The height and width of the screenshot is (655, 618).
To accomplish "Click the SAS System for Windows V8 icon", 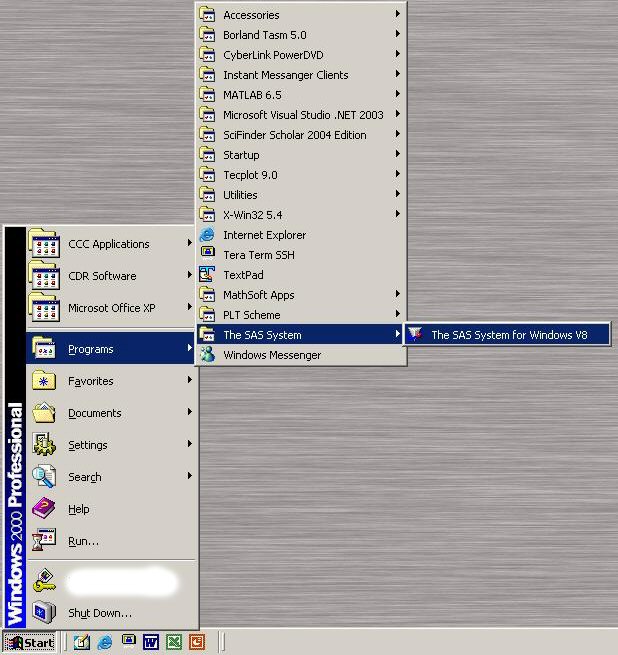I will coord(416,334).
